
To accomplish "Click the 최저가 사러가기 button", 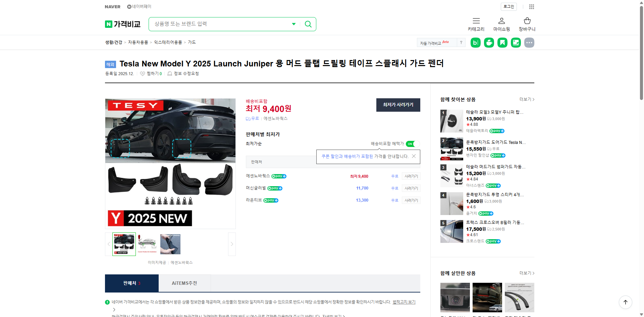I will 398,105.
